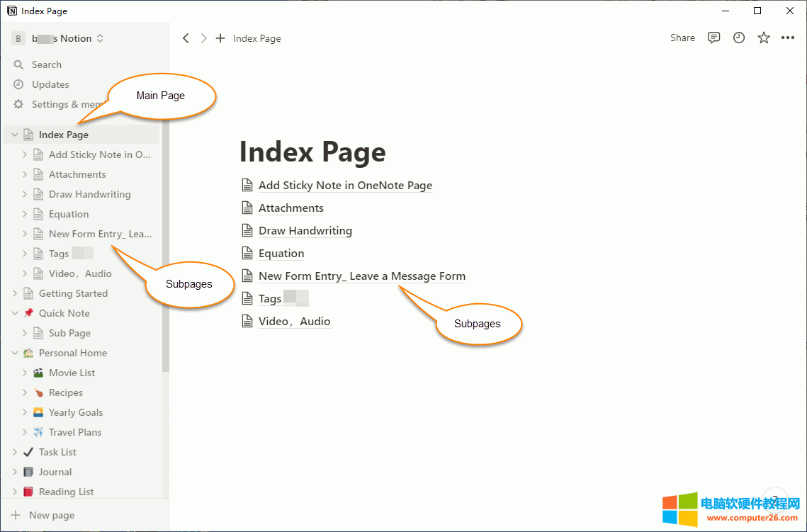Open page history clock icon
Image resolution: width=807 pixels, height=532 pixels.
coord(739,38)
